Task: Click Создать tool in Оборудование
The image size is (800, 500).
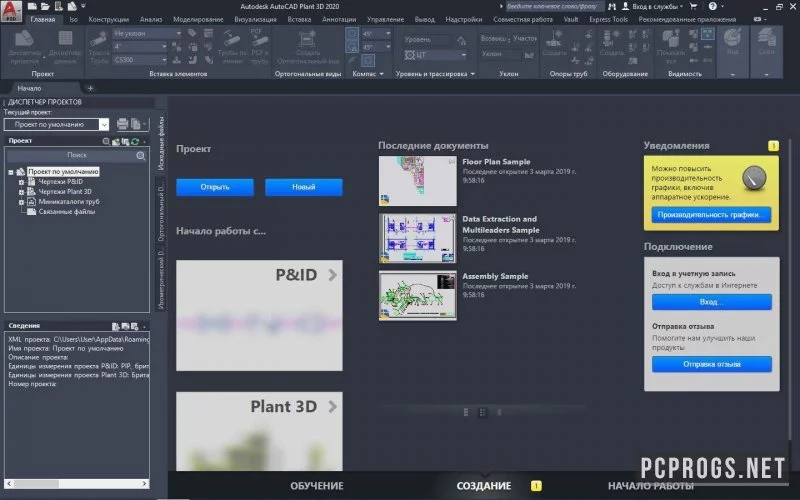Action: (611, 43)
